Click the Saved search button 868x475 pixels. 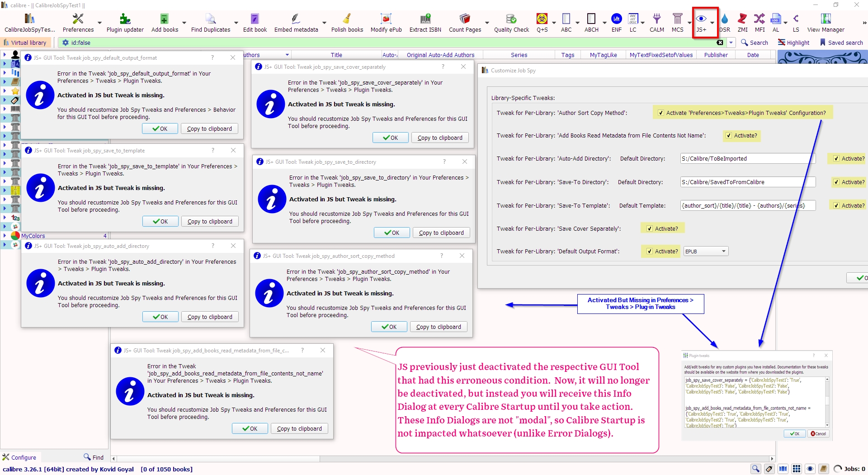[x=841, y=43]
